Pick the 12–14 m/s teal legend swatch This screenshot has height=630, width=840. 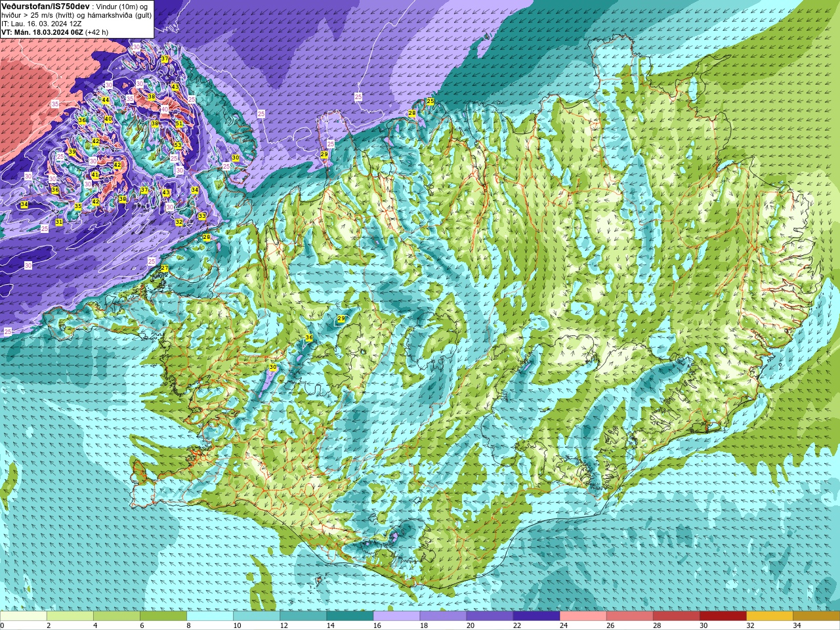point(303,616)
